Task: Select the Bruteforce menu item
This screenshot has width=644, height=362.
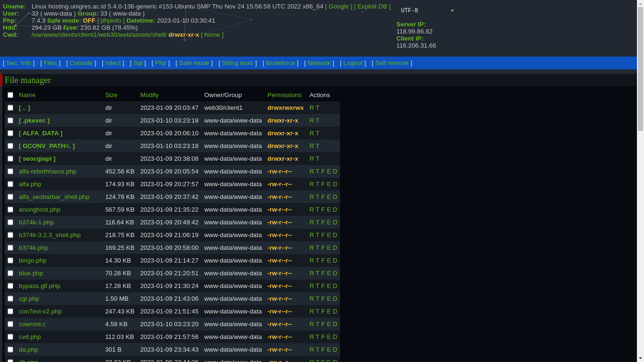Action: [281, 63]
